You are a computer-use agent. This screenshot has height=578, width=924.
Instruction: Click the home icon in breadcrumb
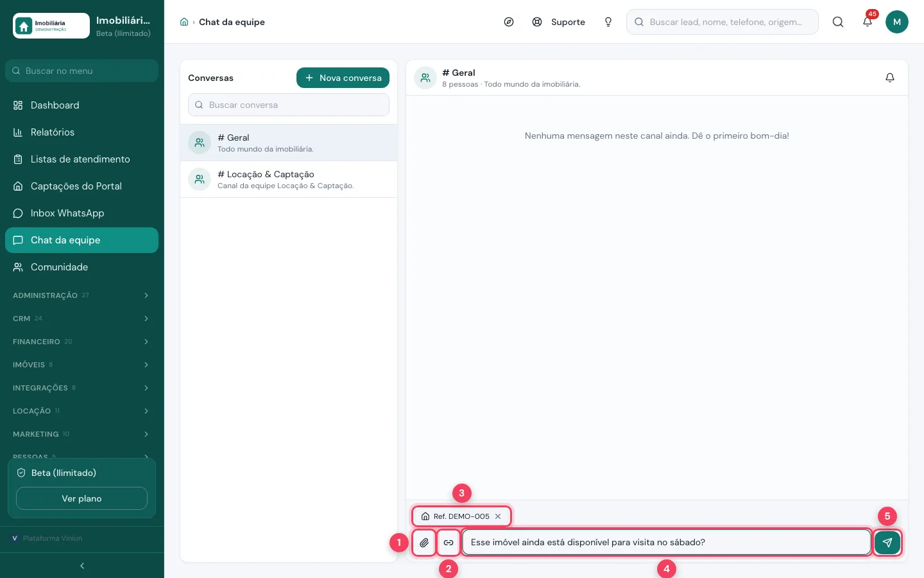click(x=184, y=22)
